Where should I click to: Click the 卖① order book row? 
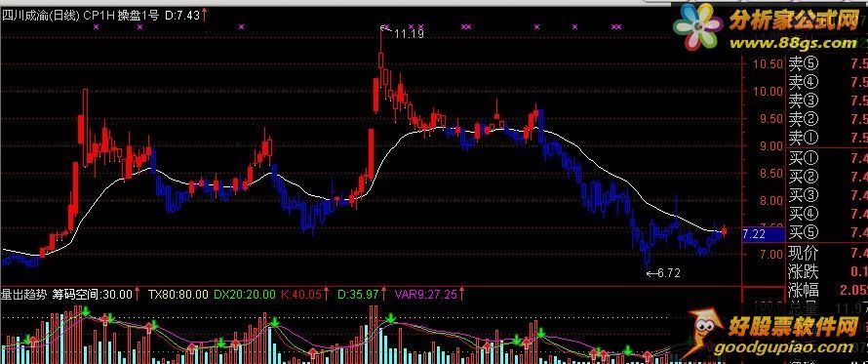(828, 137)
